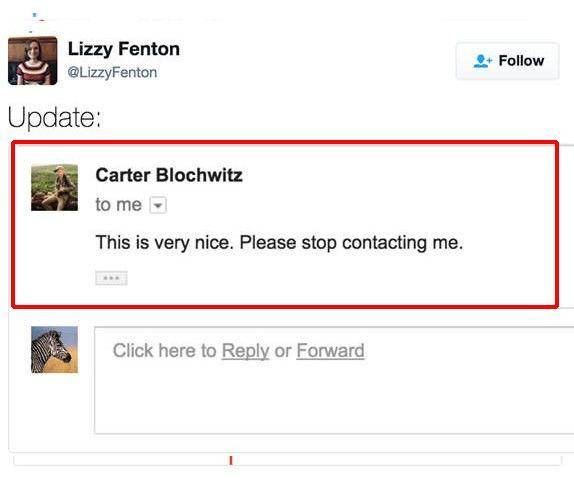
Task: Click the zebra avatar image
Action: click(x=54, y=350)
